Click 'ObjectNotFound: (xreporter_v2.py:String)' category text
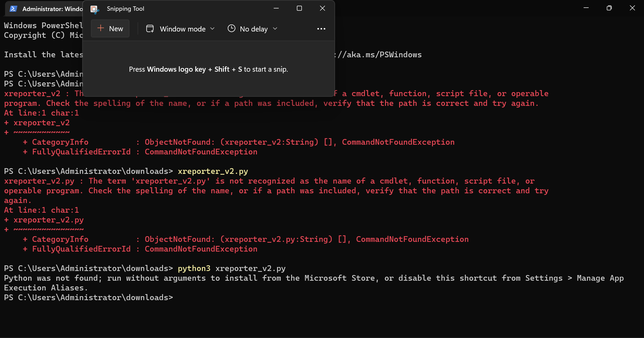The width and height of the screenshot is (644, 338). pos(238,240)
